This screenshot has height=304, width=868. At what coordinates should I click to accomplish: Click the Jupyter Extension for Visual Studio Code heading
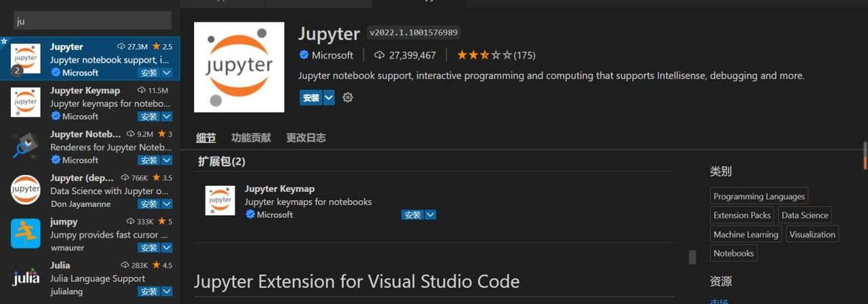[357, 282]
